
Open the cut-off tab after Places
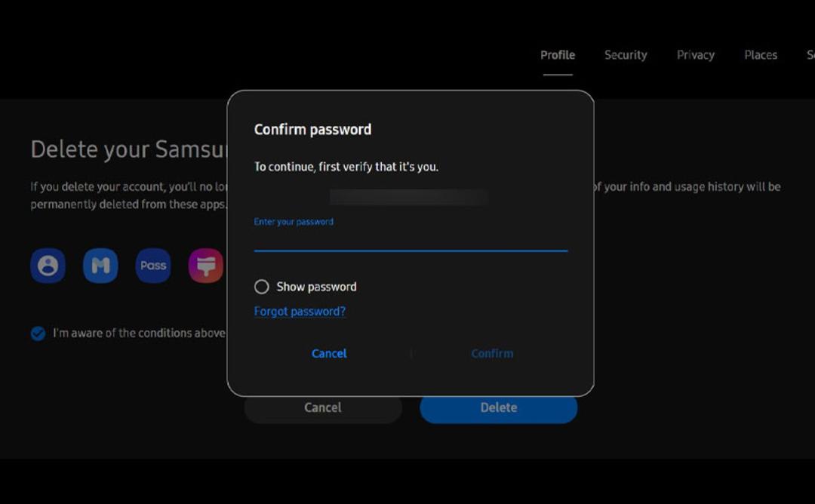(x=810, y=55)
